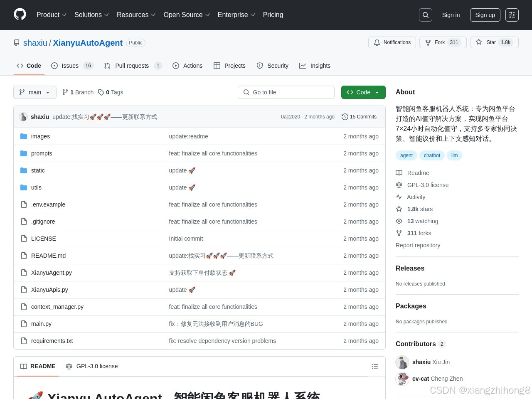Switch to the Issues tab
Screen dimensions: 532x399
72,66
